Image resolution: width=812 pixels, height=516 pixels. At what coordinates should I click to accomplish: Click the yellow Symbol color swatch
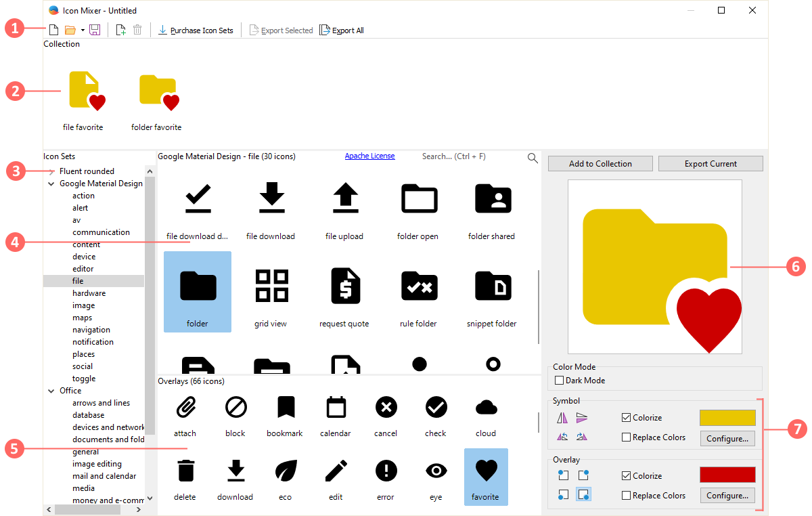point(727,418)
